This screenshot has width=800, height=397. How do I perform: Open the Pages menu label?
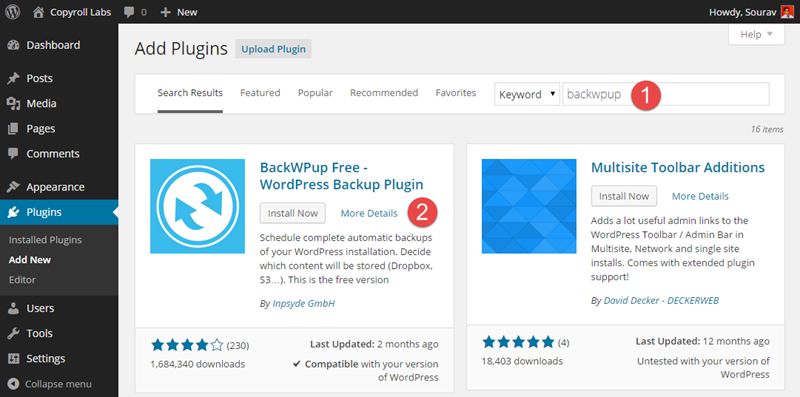pos(40,129)
